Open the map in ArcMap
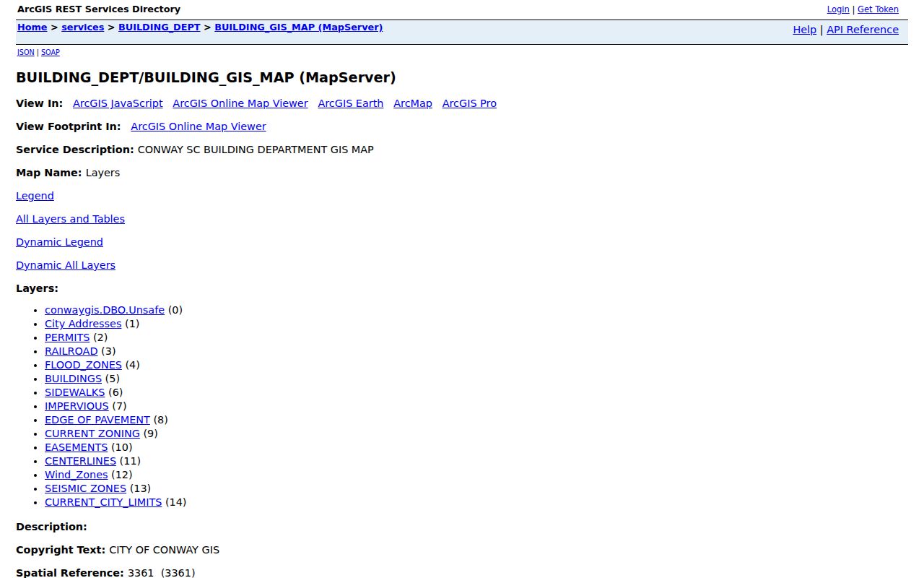Viewport: 924px width, 578px height. [x=413, y=103]
